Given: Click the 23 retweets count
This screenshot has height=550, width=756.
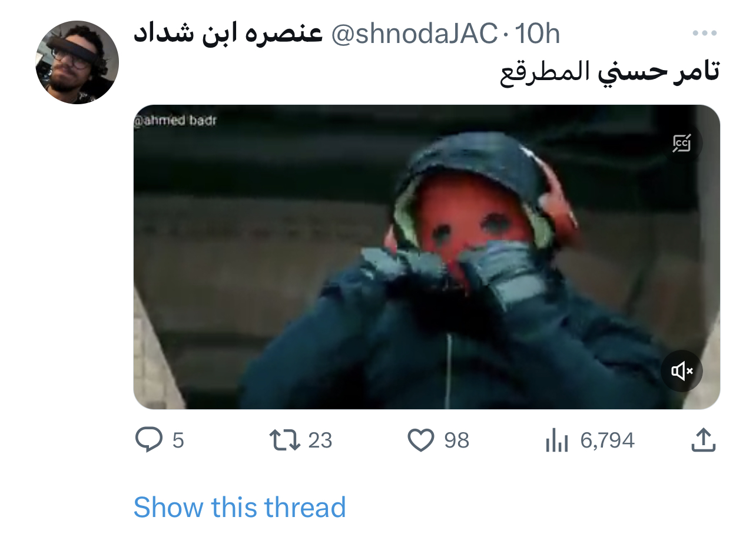Looking at the screenshot, I should pyautogui.click(x=320, y=440).
